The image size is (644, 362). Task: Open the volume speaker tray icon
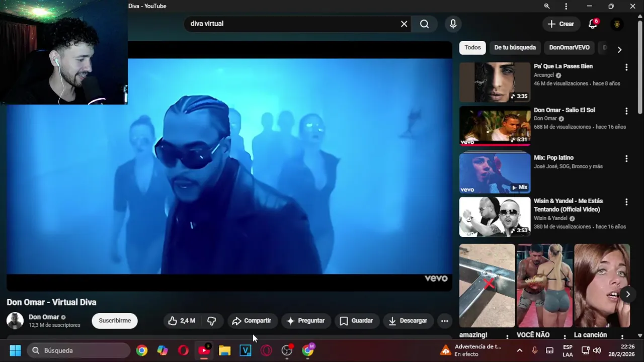[597, 350]
